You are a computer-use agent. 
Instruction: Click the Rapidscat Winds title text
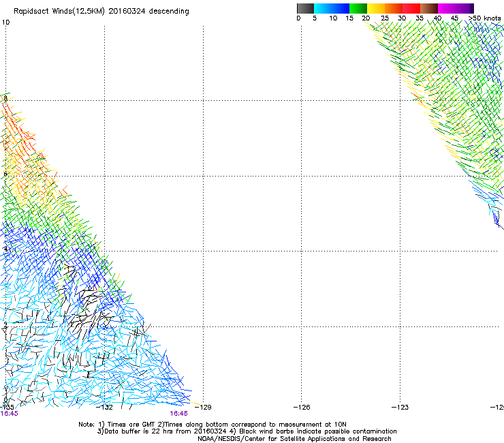coord(101,12)
